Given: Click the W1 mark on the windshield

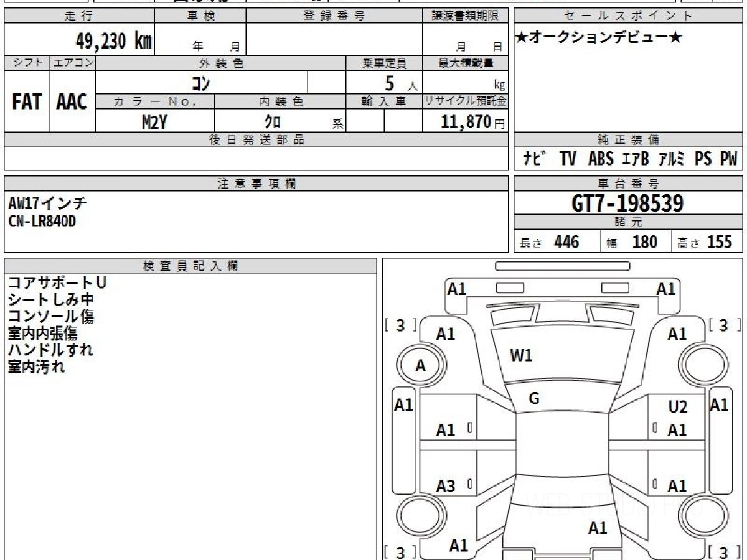Looking at the screenshot, I should click(x=521, y=356).
